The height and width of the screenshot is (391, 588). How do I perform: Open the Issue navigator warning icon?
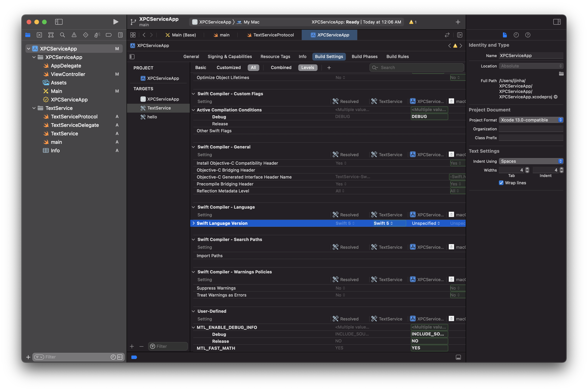point(74,35)
